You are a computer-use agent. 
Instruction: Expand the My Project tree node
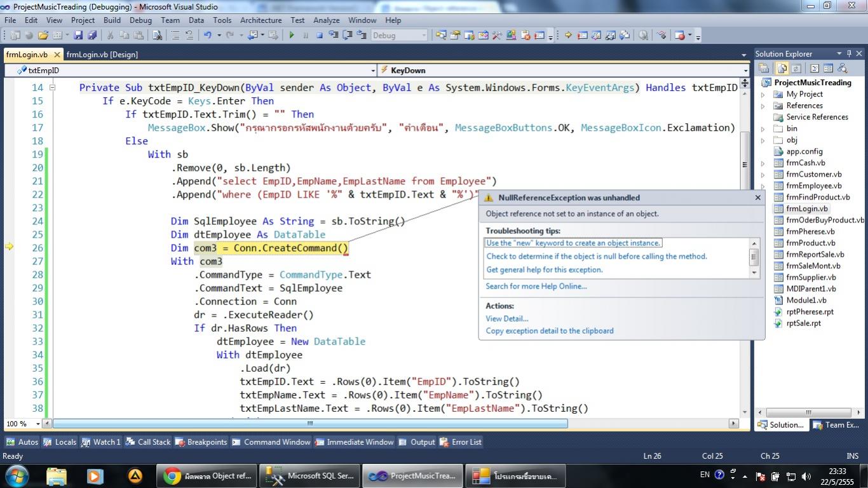763,94
